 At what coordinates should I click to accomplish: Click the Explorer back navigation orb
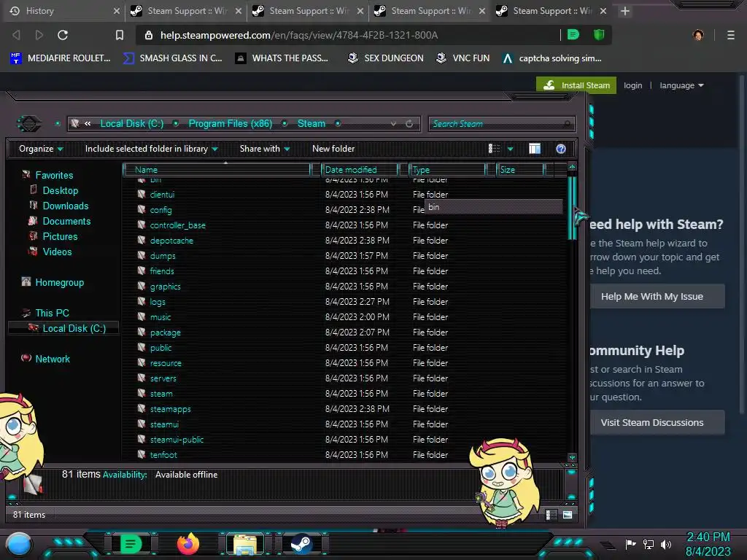click(x=28, y=124)
